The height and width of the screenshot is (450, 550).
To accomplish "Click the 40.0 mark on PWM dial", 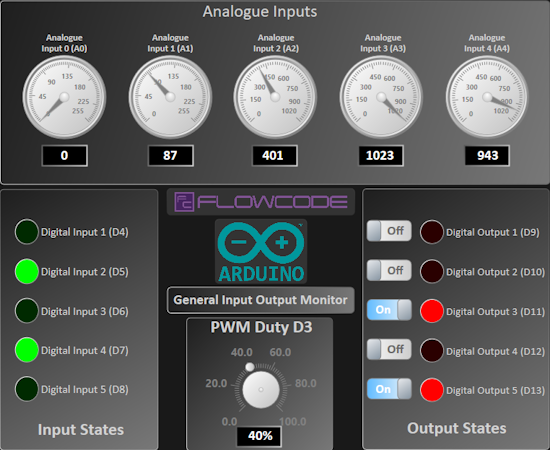I will [x=241, y=352].
